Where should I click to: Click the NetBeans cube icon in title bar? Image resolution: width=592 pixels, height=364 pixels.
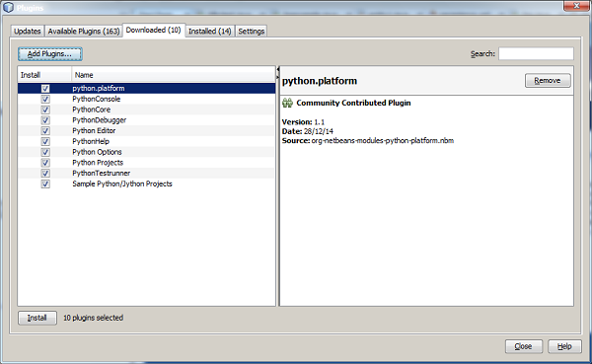(x=8, y=7)
